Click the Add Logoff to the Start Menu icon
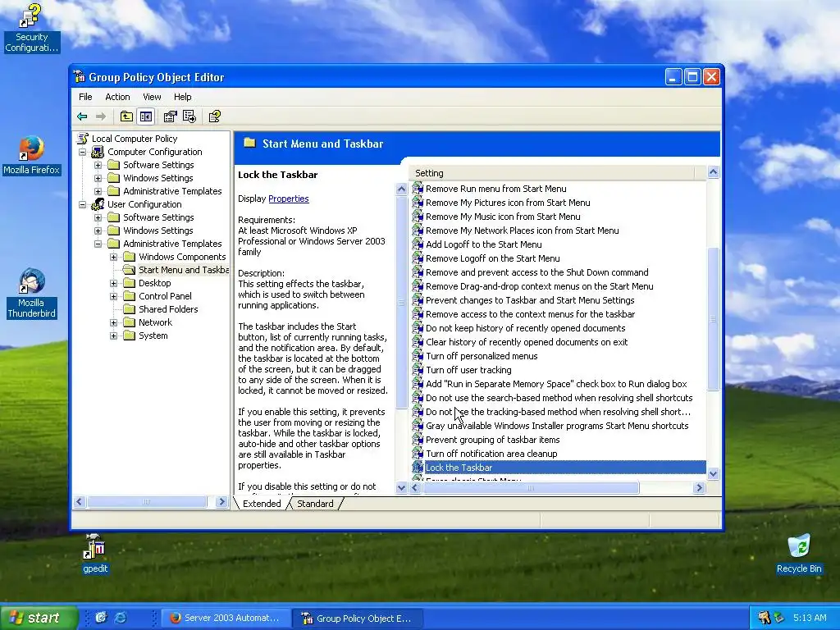The image size is (840, 630). pos(418,244)
